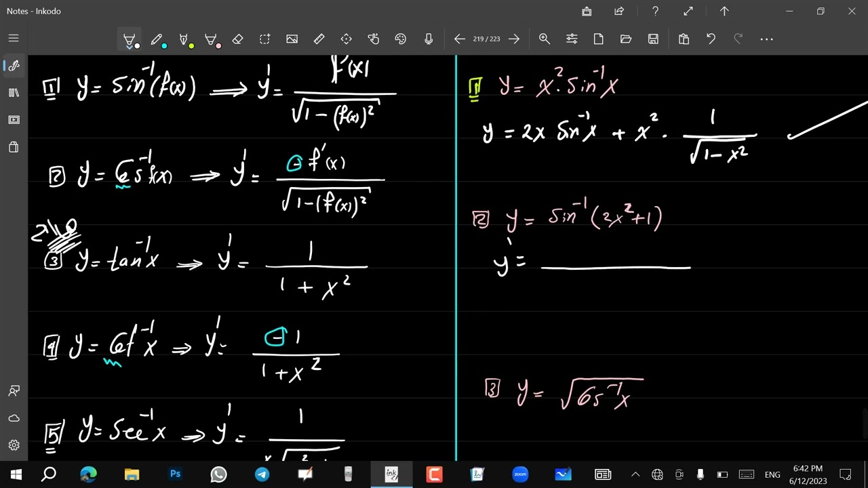
Task: Open Windows Start menu
Action: coord(16,474)
